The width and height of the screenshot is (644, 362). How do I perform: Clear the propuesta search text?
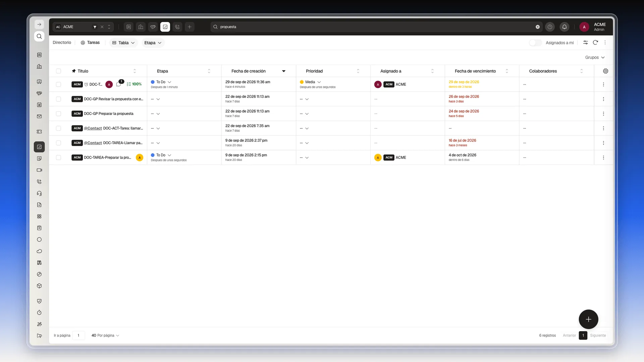point(538,27)
